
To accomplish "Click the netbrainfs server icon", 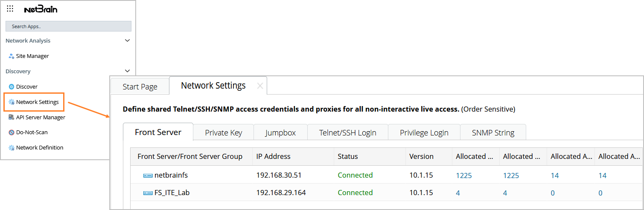I will (148, 175).
